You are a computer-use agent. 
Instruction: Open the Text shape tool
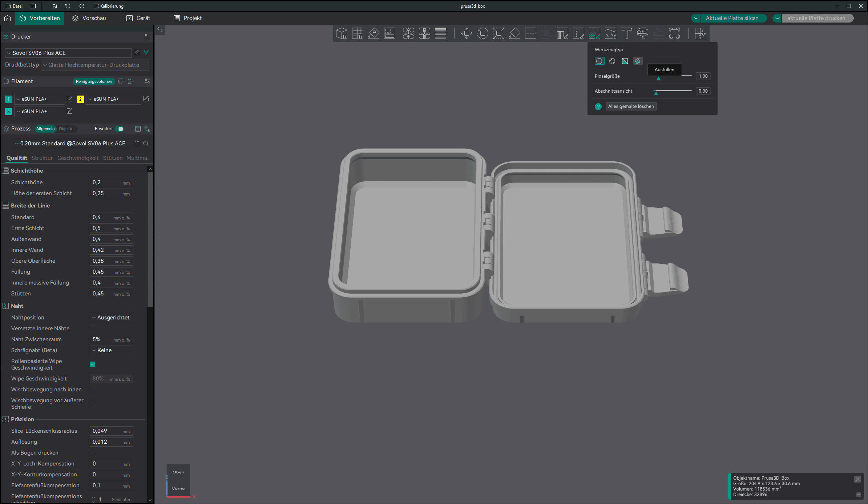click(x=626, y=33)
